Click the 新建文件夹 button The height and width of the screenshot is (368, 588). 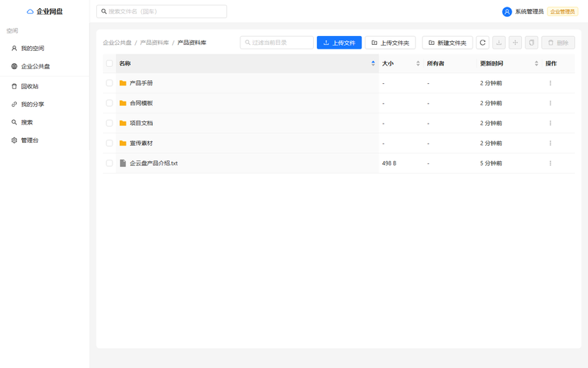448,43
